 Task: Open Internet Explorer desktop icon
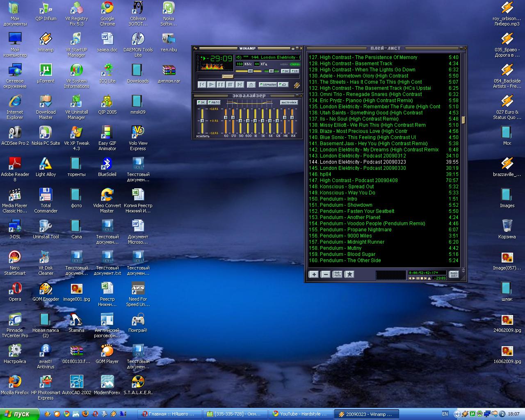tap(15, 107)
